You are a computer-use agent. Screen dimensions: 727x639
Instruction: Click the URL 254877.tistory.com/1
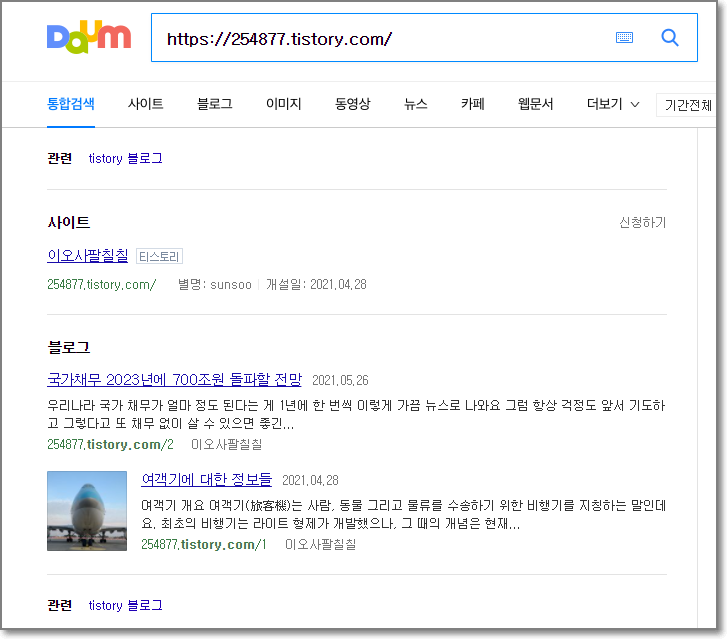click(204, 544)
